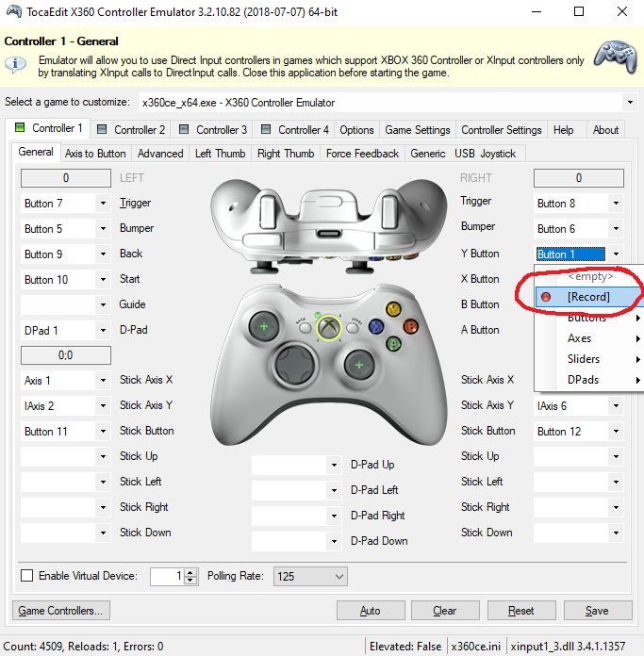Click the Auto button
Image resolution: width=644 pixels, height=656 pixels.
pyautogui.click(x=371, y=611)
